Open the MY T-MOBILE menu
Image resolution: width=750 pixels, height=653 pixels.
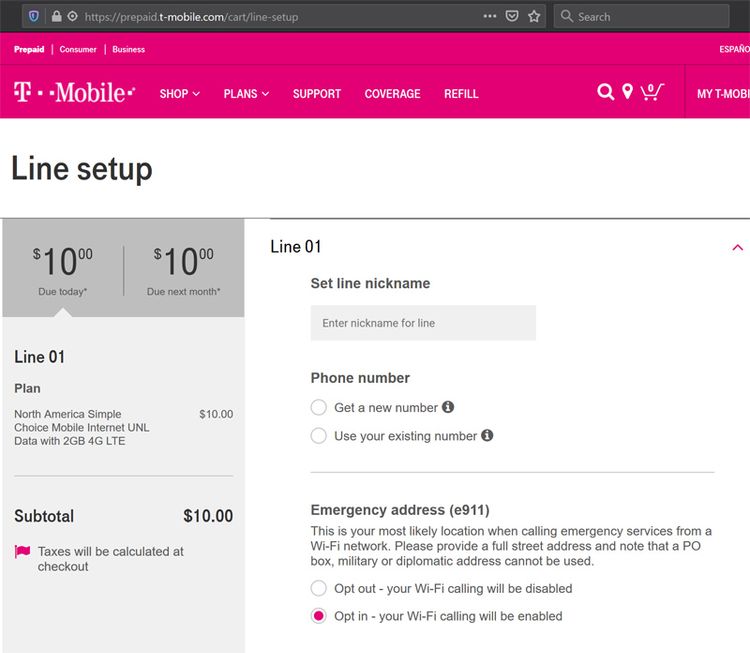[723, 94]
